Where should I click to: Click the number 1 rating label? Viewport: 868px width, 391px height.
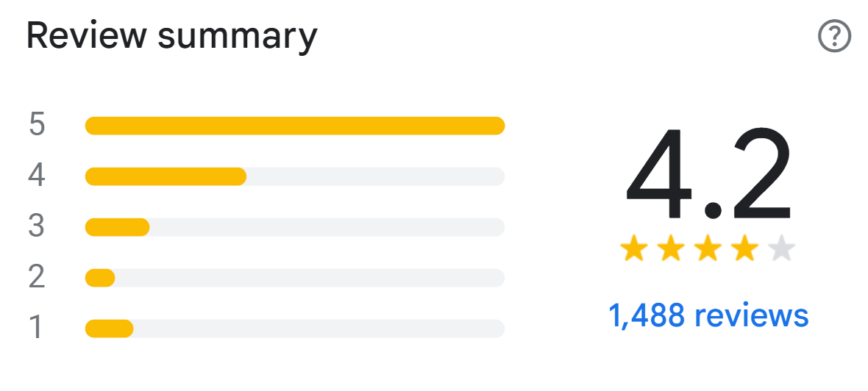point(37,328)
